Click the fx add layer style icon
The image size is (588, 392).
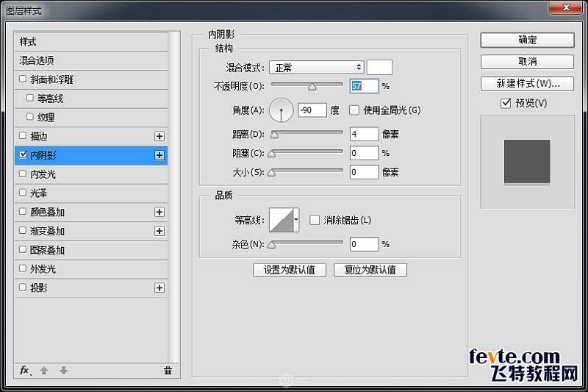click(x=25, y=371)
